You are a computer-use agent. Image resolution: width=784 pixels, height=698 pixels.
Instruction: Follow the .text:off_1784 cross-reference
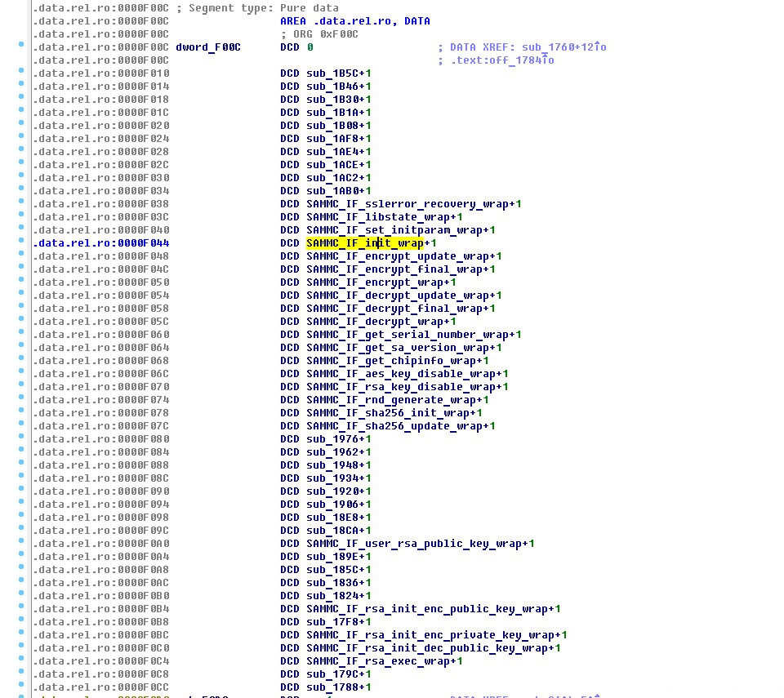(x=501, y=60)
